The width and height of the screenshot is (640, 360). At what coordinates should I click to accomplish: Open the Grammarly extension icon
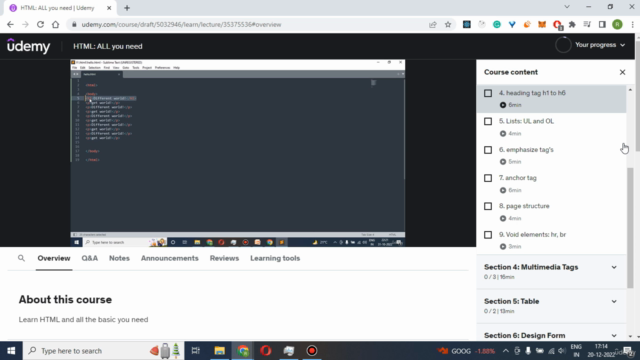pyautogui.click(x=497, y=24)
